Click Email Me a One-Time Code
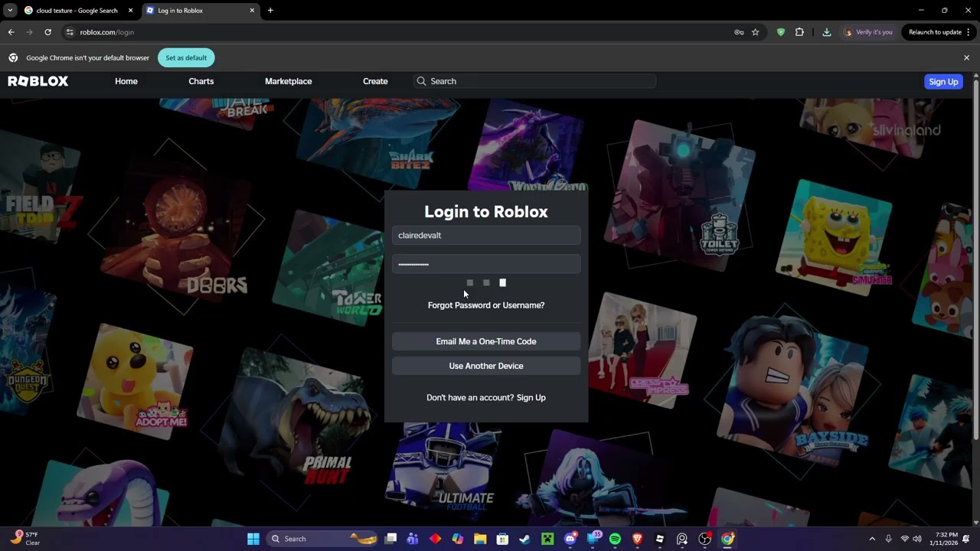Screen dimensions: 980x551 point(486,341)
